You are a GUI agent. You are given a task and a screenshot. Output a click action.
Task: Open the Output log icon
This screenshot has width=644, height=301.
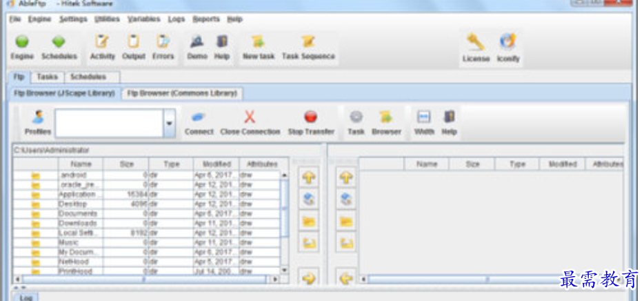133,41
